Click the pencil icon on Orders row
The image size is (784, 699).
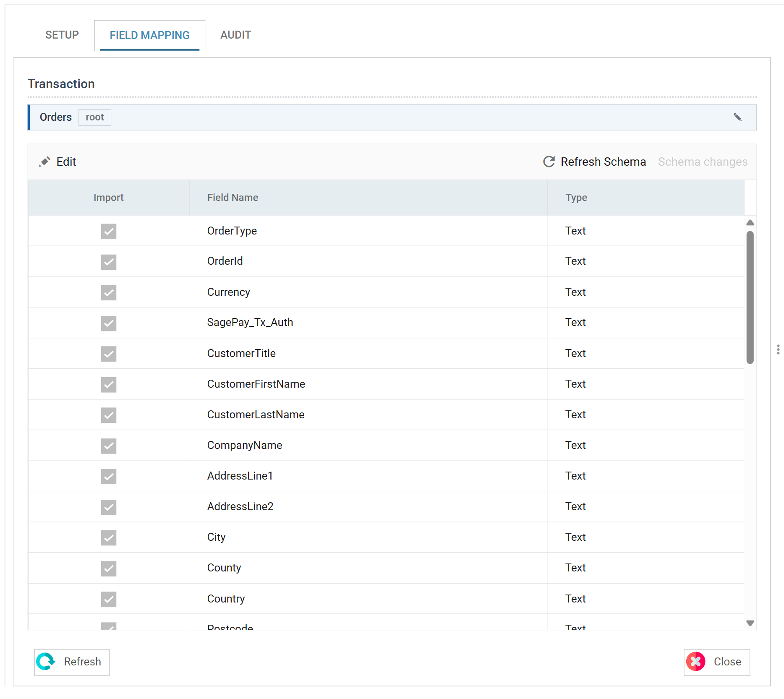click(737, 117)
